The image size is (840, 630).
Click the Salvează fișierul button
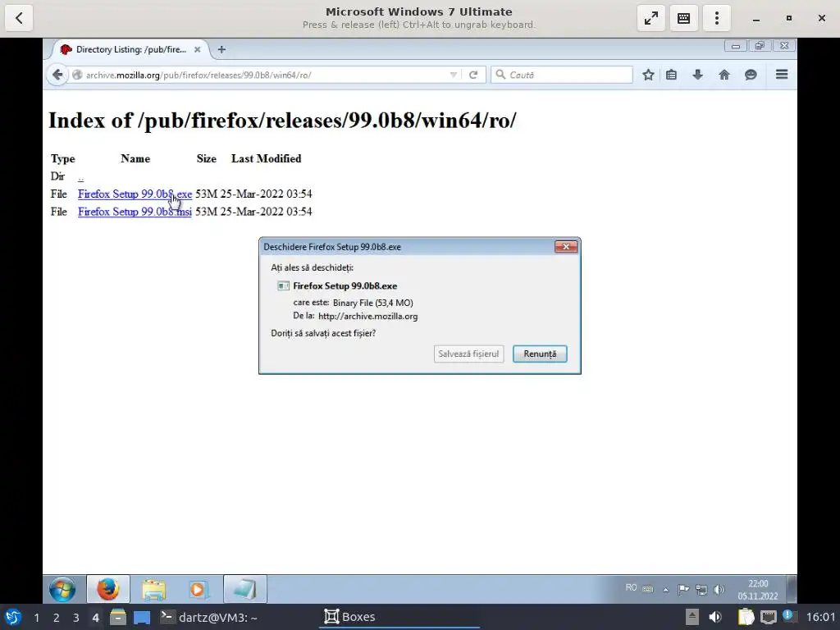coord(468,354)
